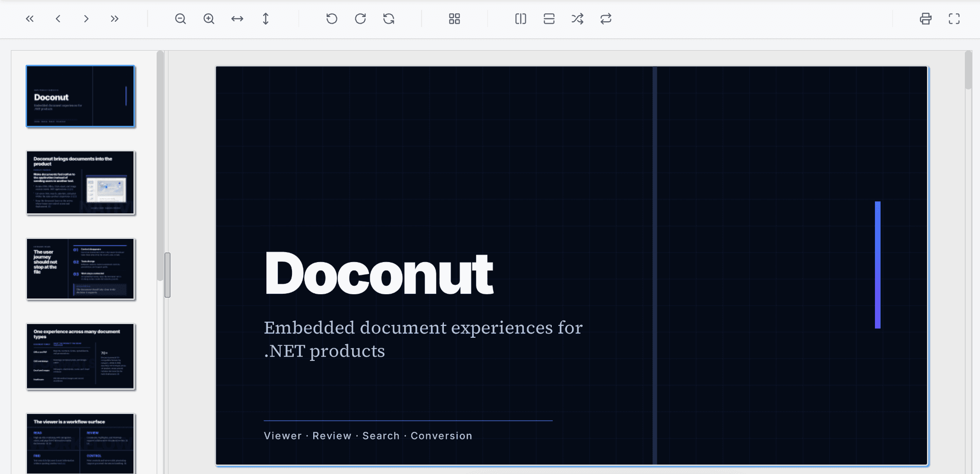Viewport: 980px width, 474px height.
Task: Click the large 'Doconut' slide title
Action: (x=379, y=273)
